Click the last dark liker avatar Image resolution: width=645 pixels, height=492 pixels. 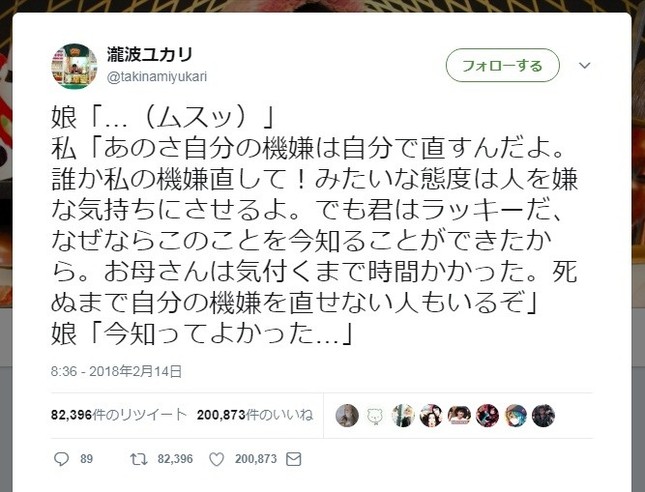(543, 415)
